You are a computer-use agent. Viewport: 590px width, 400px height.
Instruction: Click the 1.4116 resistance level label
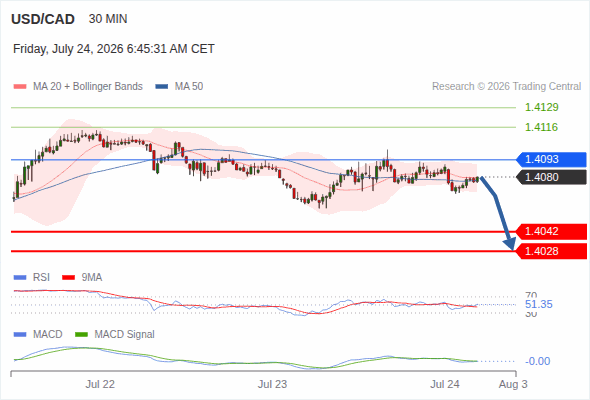tap(541, 127)
